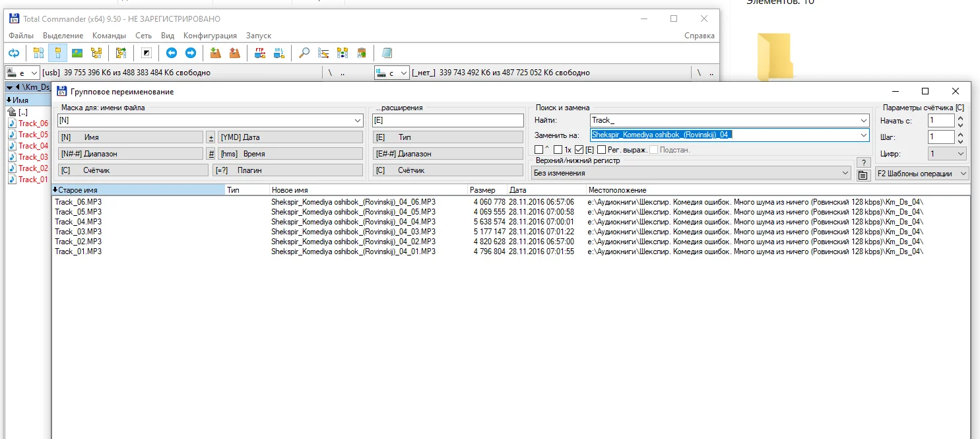Open the 'Конфигурация' menu
980x439 pixels.
210,36
